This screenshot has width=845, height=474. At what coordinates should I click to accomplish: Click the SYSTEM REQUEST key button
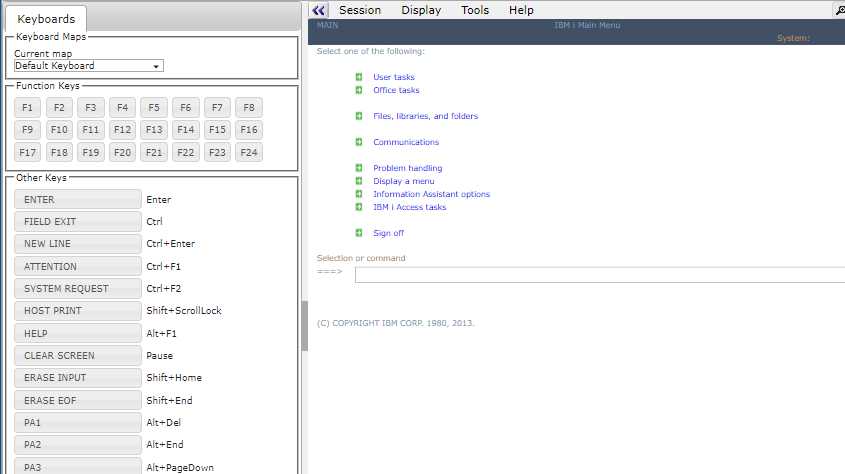tap(78, 289)
